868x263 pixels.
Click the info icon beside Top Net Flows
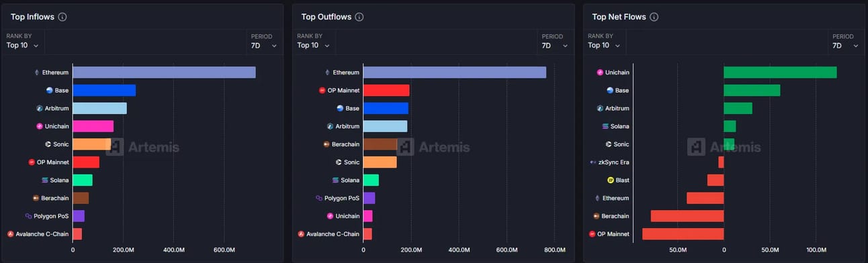654,17
